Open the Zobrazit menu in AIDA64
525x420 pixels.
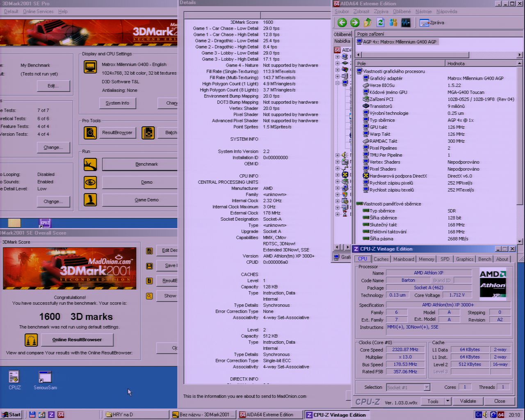coord(361,11)
